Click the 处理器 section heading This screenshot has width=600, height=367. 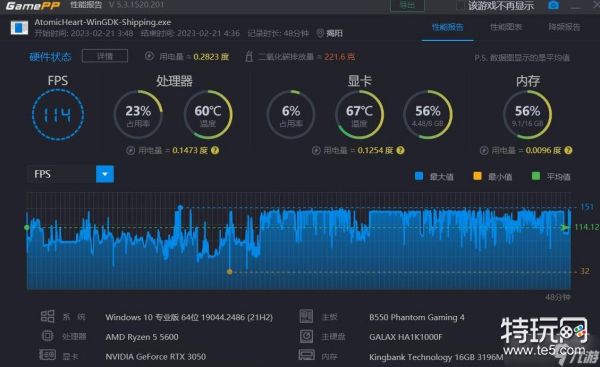[x=174, y=81]
